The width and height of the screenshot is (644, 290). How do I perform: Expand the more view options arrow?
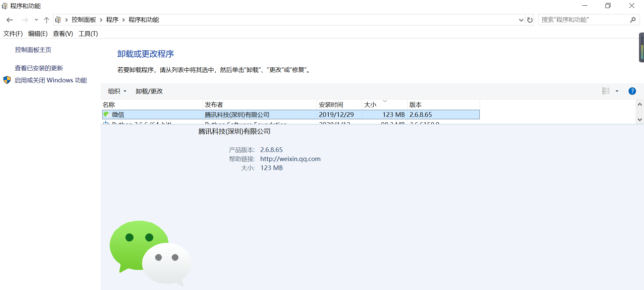pos(617,91)
